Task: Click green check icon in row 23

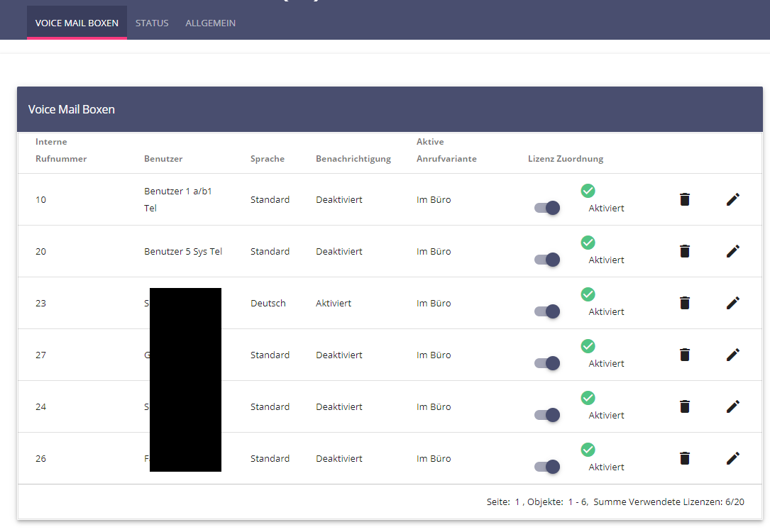Action: tap(588, 294)
